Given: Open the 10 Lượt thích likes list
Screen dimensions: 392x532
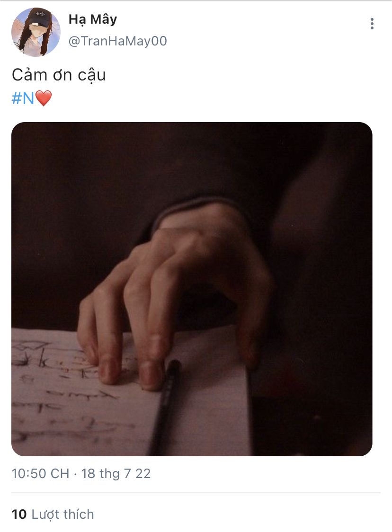Looking at the screenshot, I should point(53,514).
